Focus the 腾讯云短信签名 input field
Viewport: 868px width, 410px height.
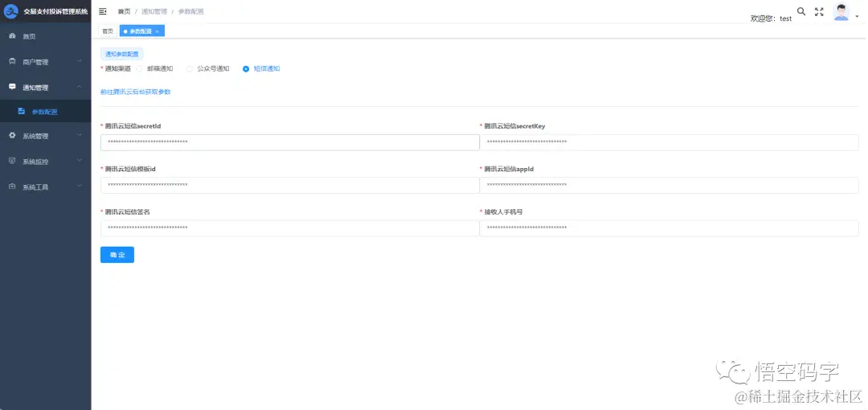(x=289, y=228)
